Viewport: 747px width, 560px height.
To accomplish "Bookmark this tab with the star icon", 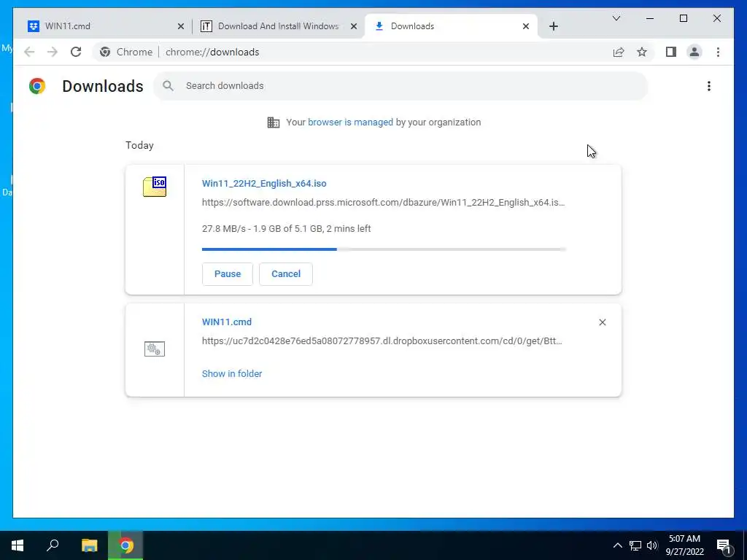I will (x=642, y=52).
